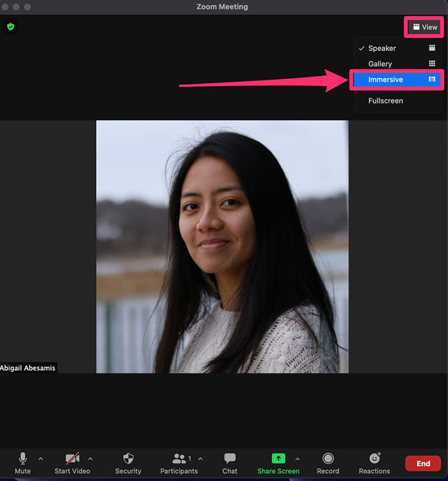Expand audio options arrow next to Mute
The height and width of the screenshot is (481, 448).
tap(41, 459)
